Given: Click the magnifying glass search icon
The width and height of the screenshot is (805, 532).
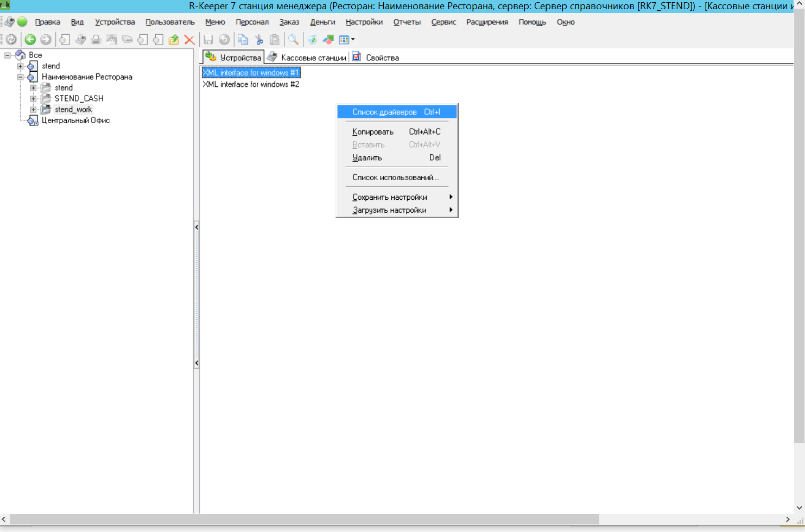Looking at the screenshot, I should 293,40.
